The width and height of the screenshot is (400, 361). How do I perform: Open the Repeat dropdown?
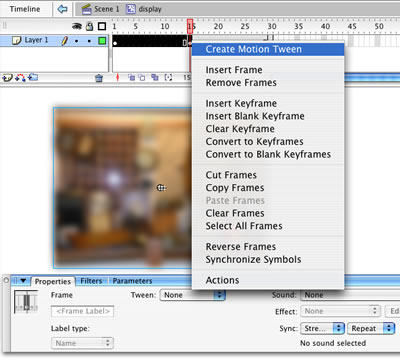(x=371, y=329)
